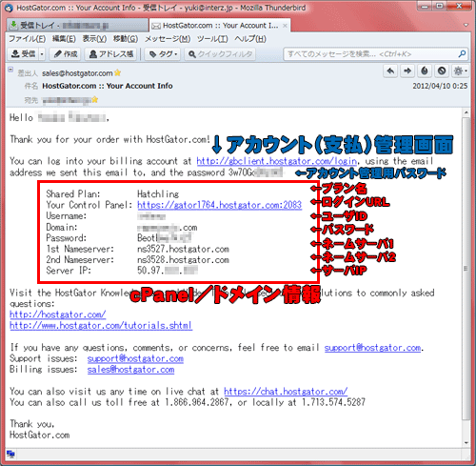Maximize the Thunderbird window
The height and width of the screenshot is (466, 476).
pos(440,6)
